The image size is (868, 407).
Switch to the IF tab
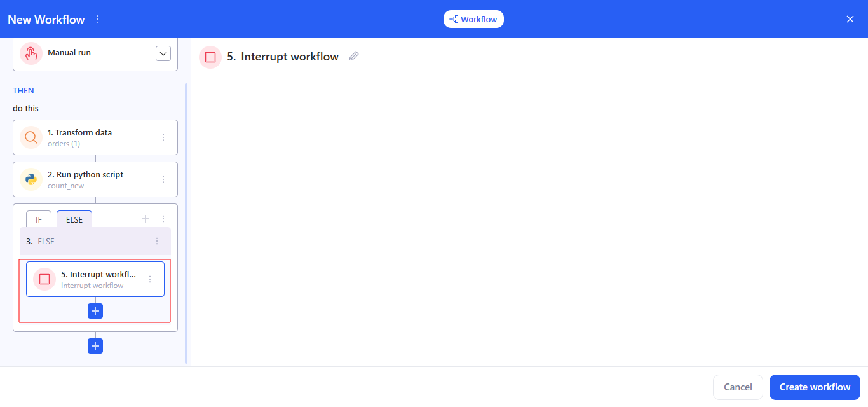click(x=38, y=219)
